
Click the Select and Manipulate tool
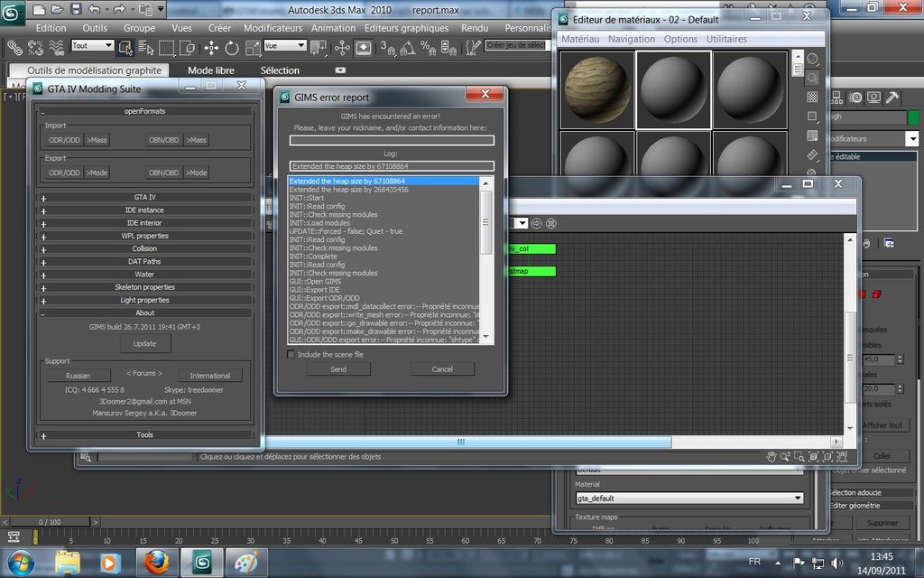pyautogui.click(x=342, y=48)
